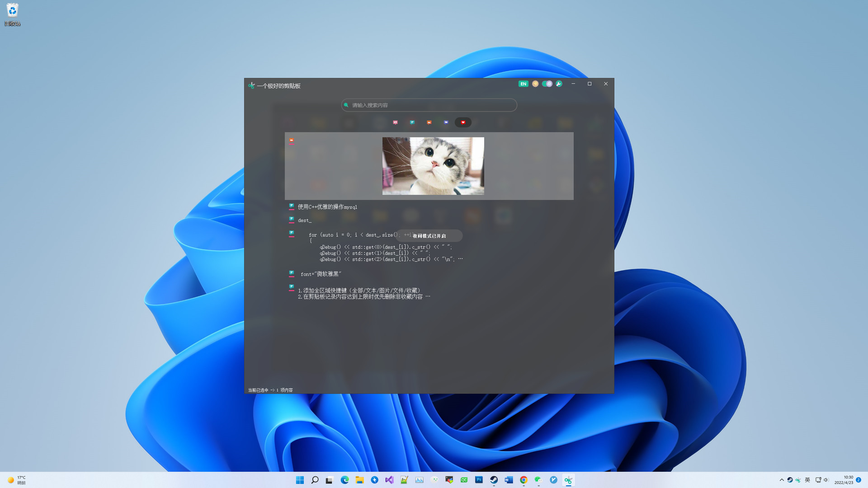The image size is (868, 488).
Task: Show the favorites heart category
Action: (x=463, y=122)
